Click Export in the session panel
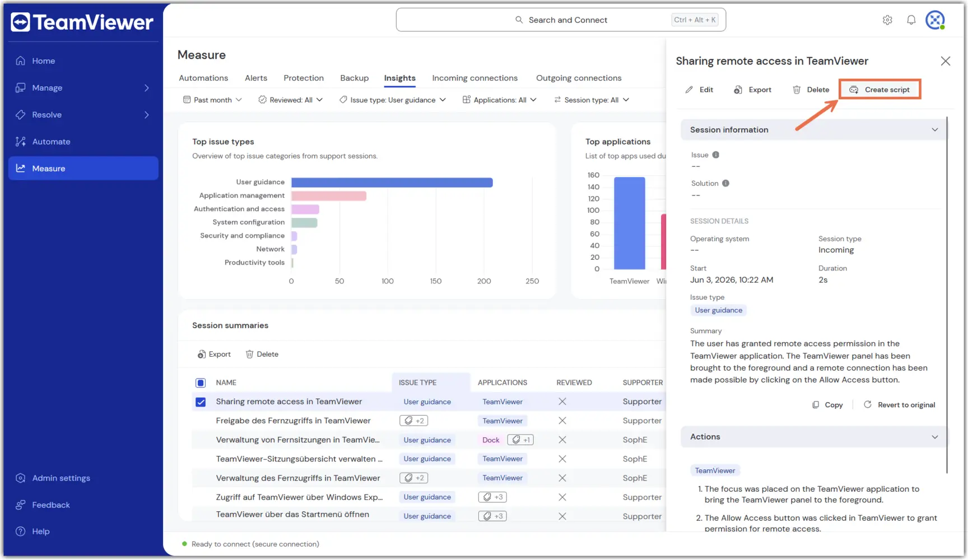 click(x=752, y=90)
